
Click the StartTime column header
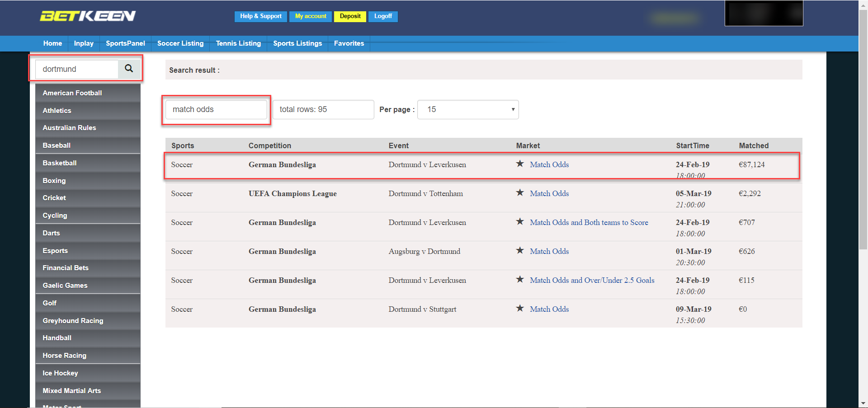point(693,145)
